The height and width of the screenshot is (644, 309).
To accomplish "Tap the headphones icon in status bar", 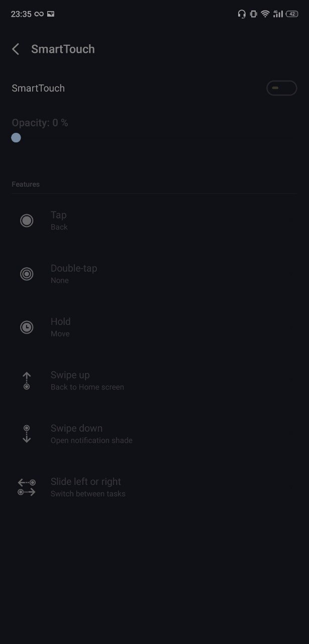I will pos(242,14).
